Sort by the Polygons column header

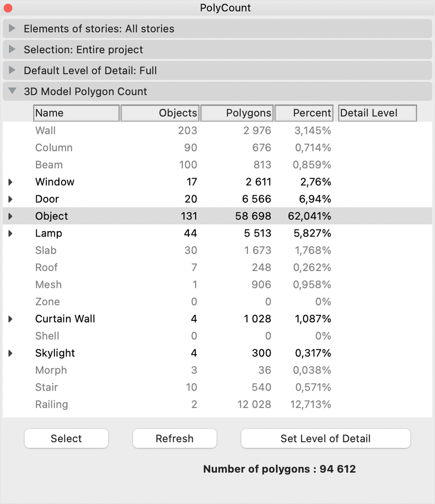(x=237, y=113)
